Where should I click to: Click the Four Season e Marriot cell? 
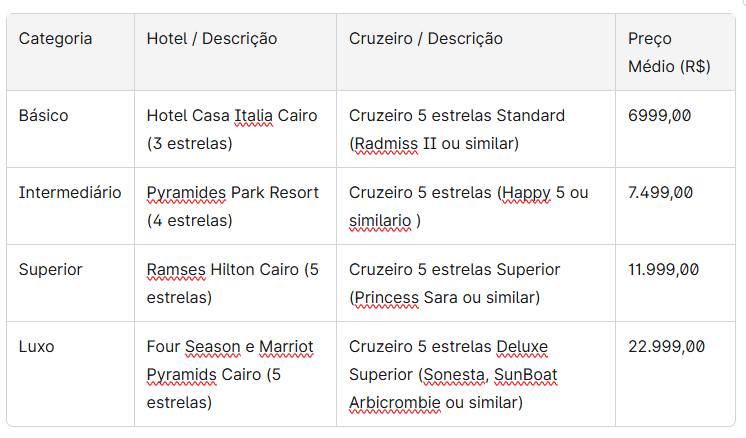click(230, 375)
